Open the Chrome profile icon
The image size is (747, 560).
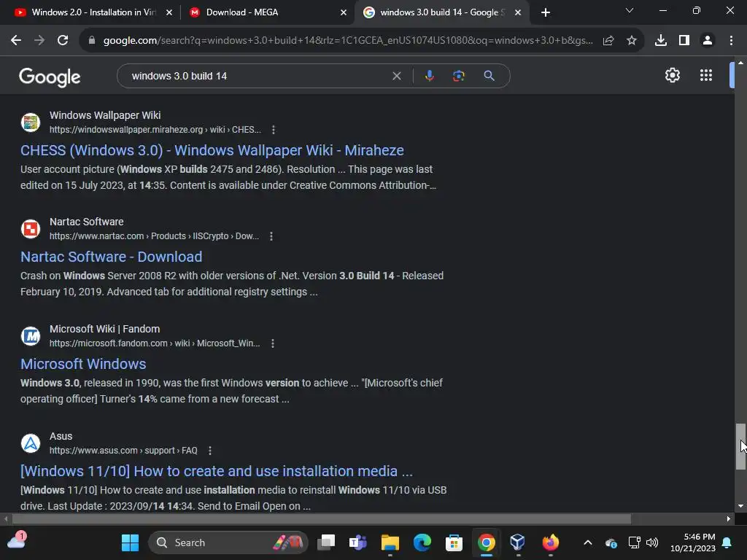tap(708, 41)
